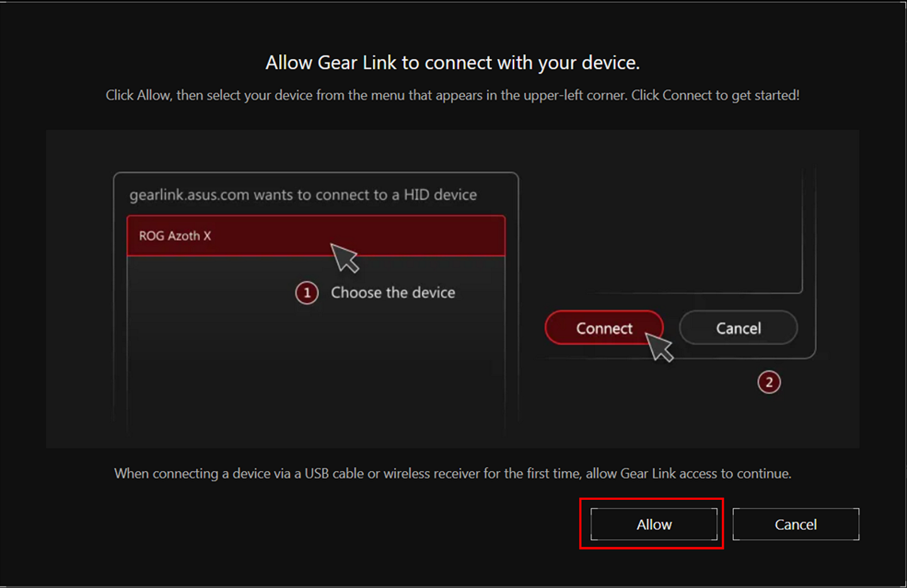Screen dimensions: 907x588
Task: Click the "Choose the device" label
Action: coord(393,293)
